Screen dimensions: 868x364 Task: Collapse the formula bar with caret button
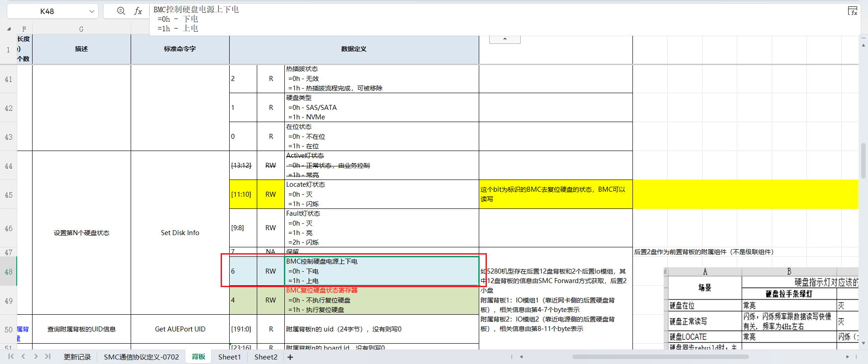505,39
